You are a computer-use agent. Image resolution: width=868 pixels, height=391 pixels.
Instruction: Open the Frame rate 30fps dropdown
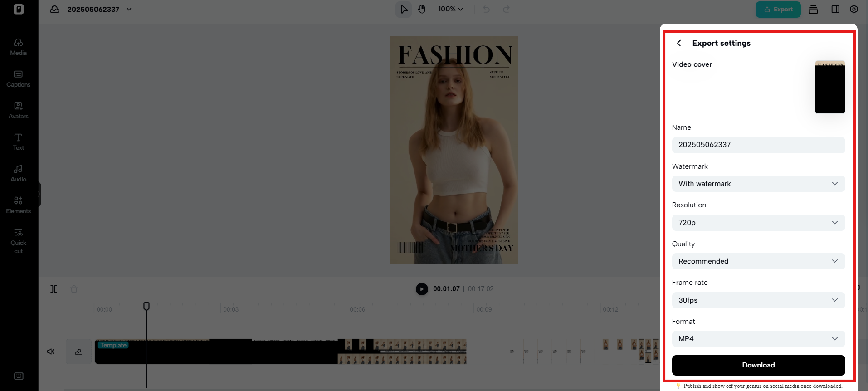(x=758, y=300)
